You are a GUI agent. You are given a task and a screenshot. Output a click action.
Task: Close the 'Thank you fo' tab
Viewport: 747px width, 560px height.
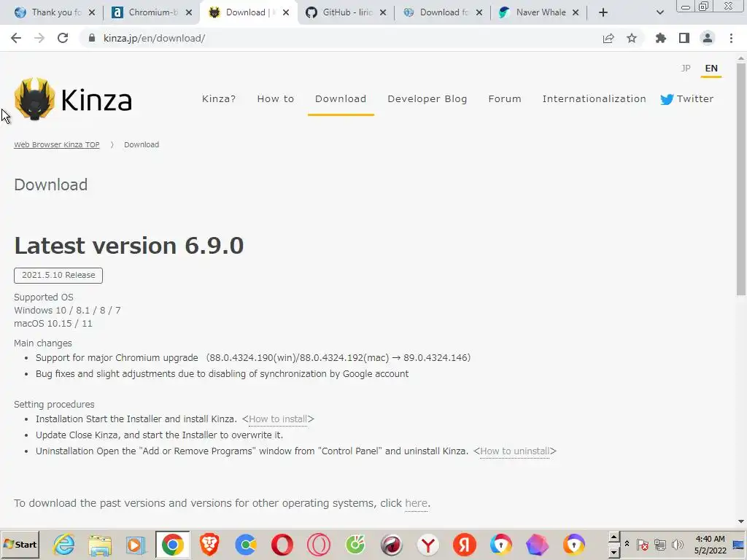click(x=92, y=12)
